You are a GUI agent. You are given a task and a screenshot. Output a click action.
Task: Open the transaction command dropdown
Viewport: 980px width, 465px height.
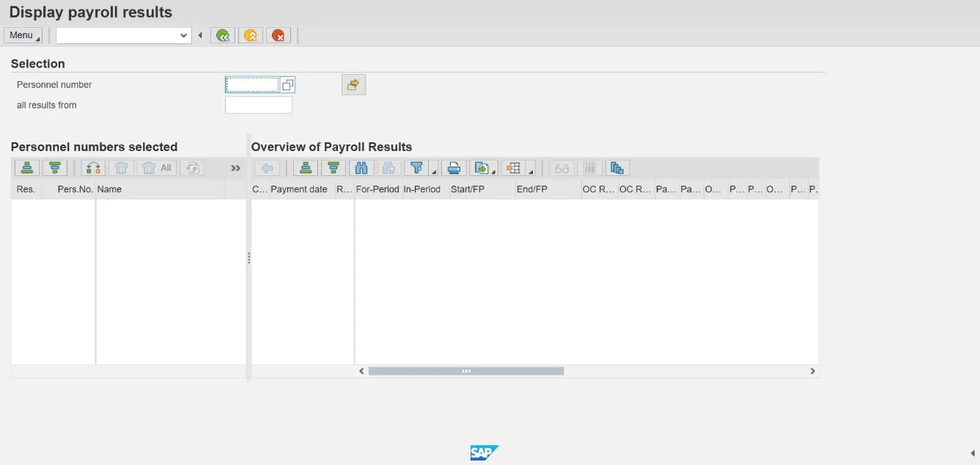tap(184, 35)
